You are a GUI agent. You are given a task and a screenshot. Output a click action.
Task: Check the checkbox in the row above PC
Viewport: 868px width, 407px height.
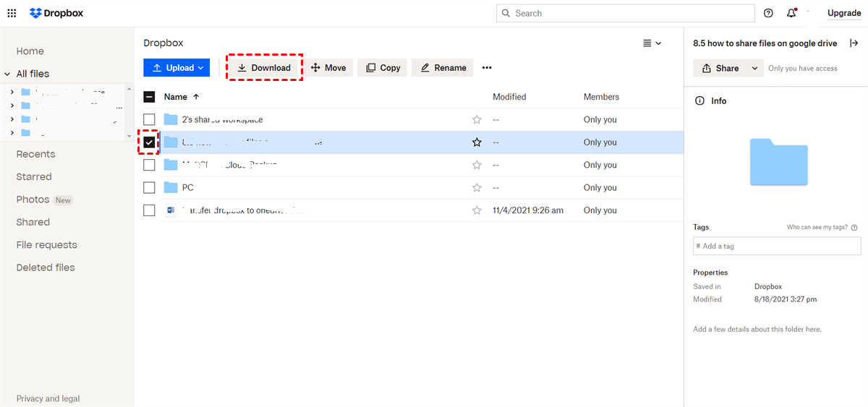coord(149,165)
